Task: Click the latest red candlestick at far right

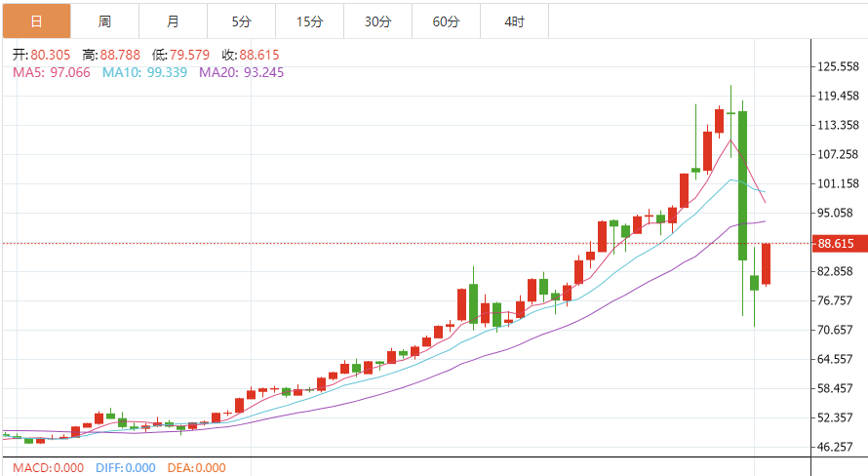Action: point(767,263)
